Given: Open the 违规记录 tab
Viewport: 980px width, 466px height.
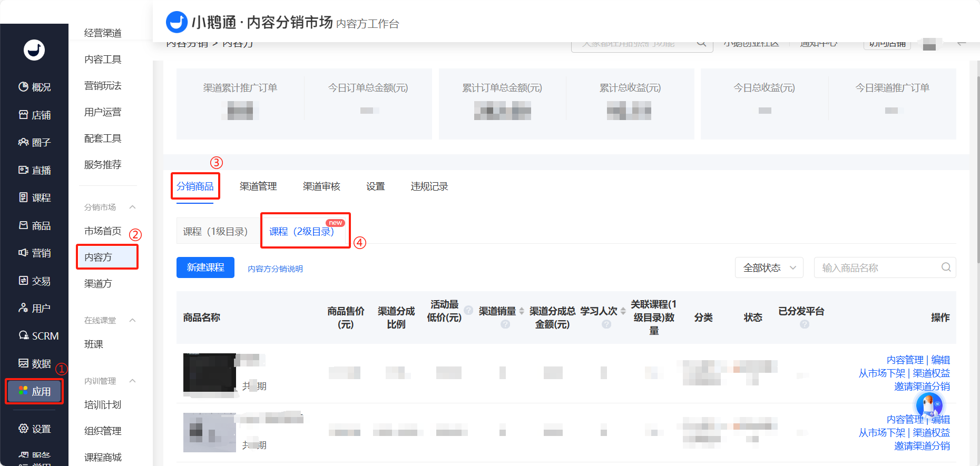Looking at the screenshot, I should click(429, 186).
